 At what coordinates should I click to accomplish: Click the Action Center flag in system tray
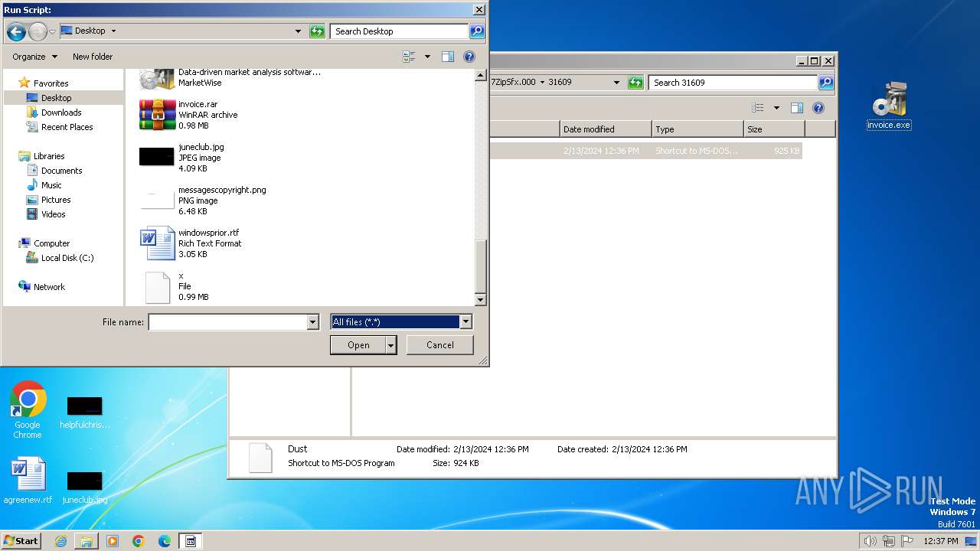[908, 541]
